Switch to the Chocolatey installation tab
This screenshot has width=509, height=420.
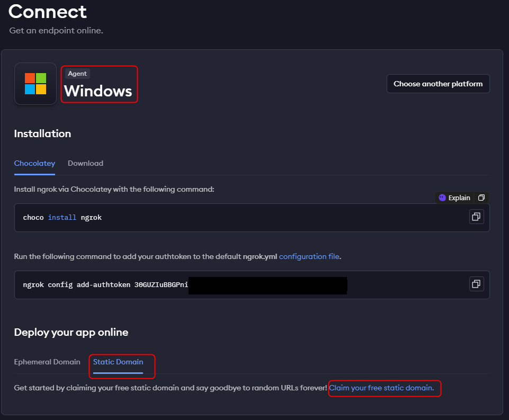point(34,163)
